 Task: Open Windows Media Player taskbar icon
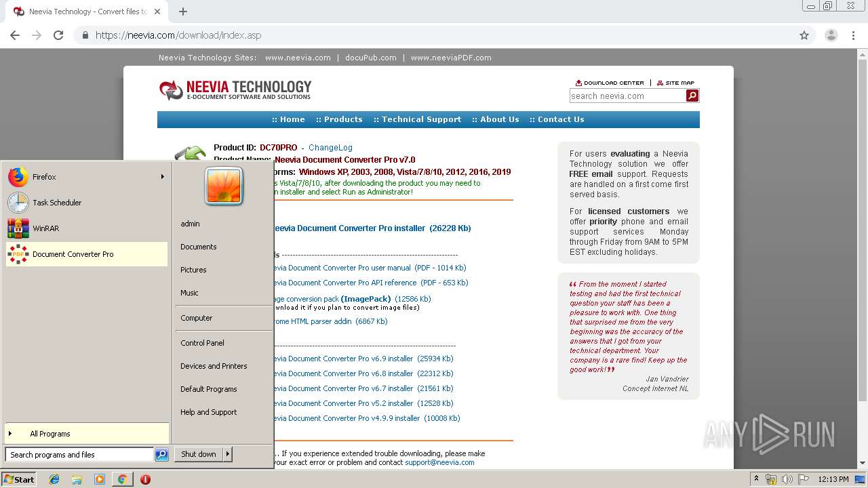pyautogui.click(x=100, y=479)
